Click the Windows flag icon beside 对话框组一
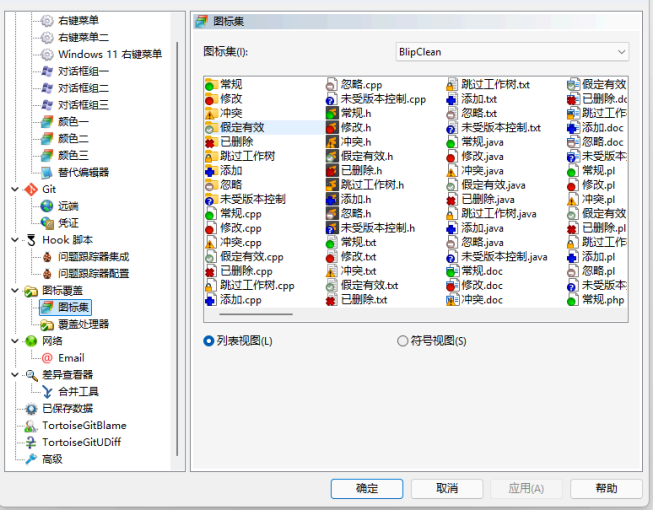Image resolution: width=655 pixels, height=513 pixels. [x=47, y=71]
